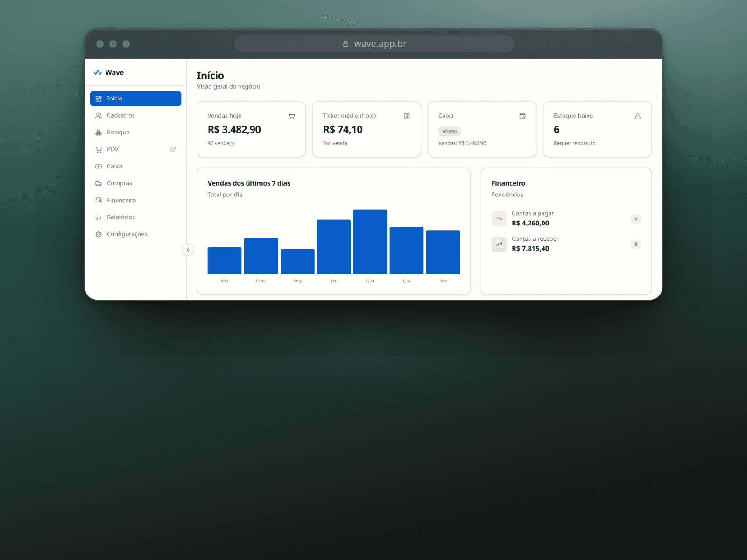
Task: Click the Caixa banknote icon in sidebar
Action: tap(99, 166)
